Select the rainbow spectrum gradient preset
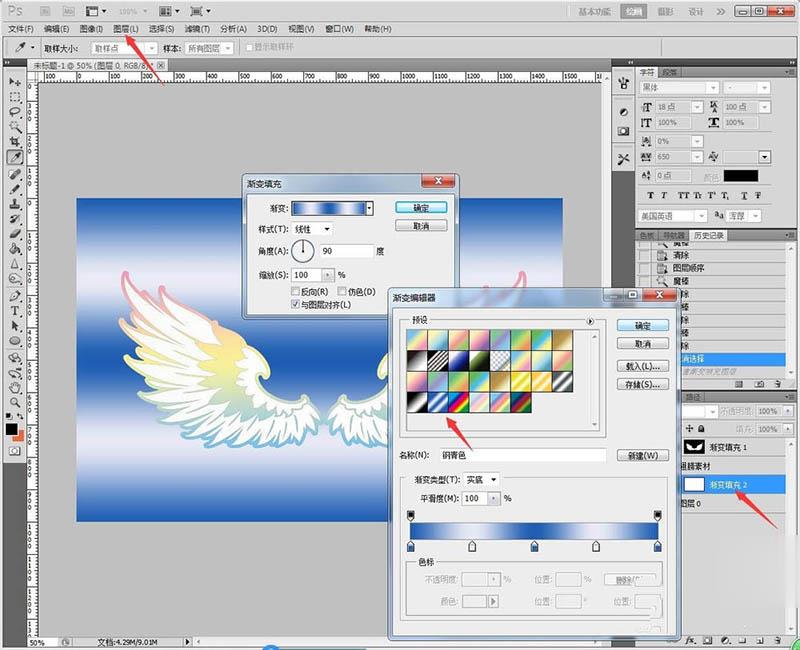800x650 pixels. (459, 402)
